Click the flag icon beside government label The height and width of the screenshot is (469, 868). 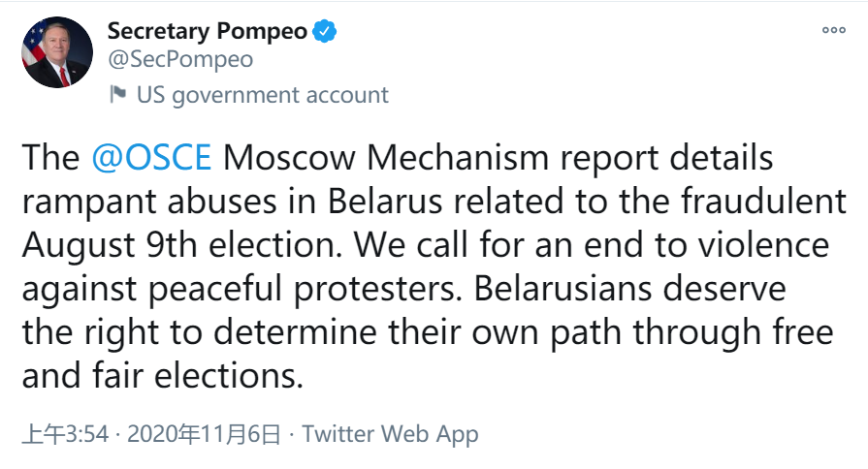[118, 94]
